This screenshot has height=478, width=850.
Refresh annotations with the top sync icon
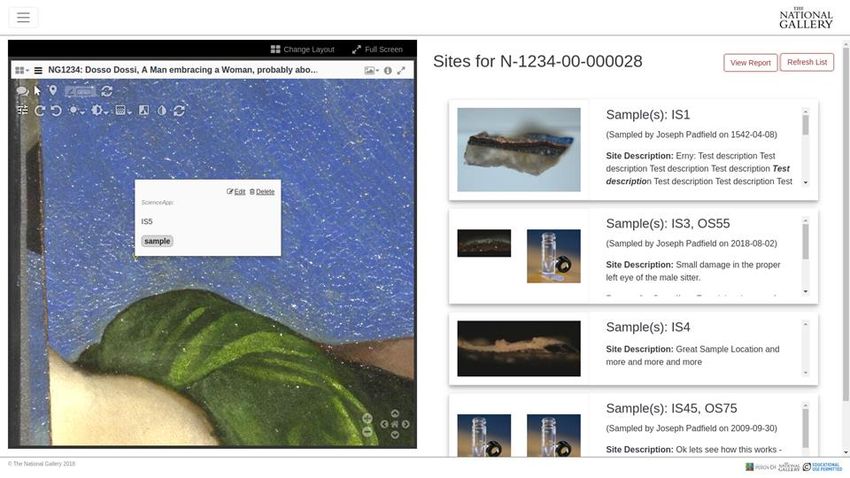[x=107, y=91]
